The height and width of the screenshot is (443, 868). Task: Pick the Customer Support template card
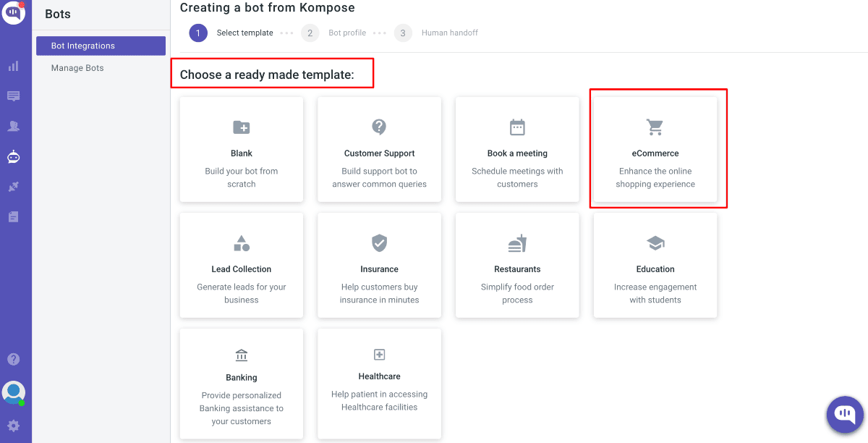point(379,150)
